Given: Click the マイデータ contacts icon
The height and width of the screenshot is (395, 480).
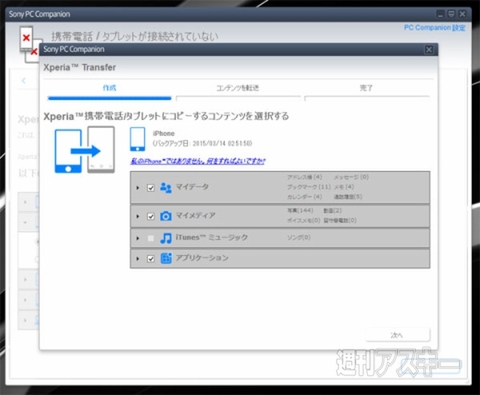Looking at the screenshot, I should 166,188.
